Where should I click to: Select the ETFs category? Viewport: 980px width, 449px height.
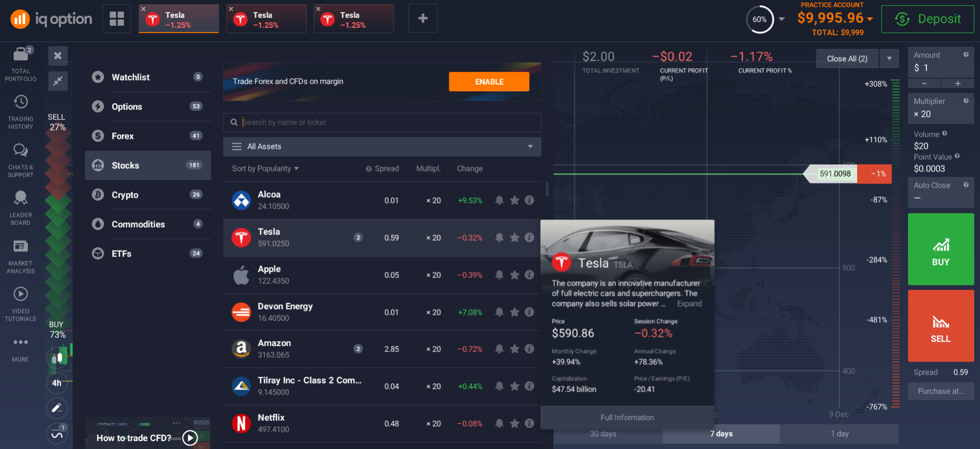point(148,253)
